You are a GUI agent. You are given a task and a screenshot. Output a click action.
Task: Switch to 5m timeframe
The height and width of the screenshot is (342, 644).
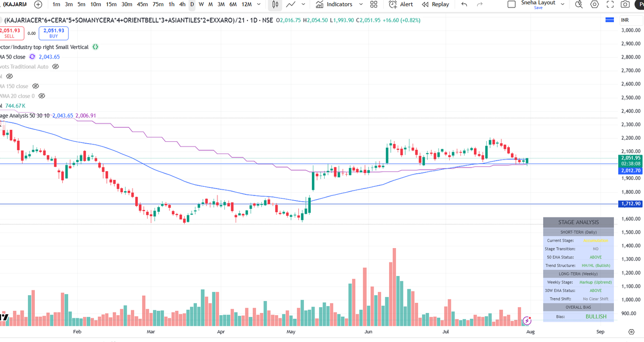[x=81, y=4]
